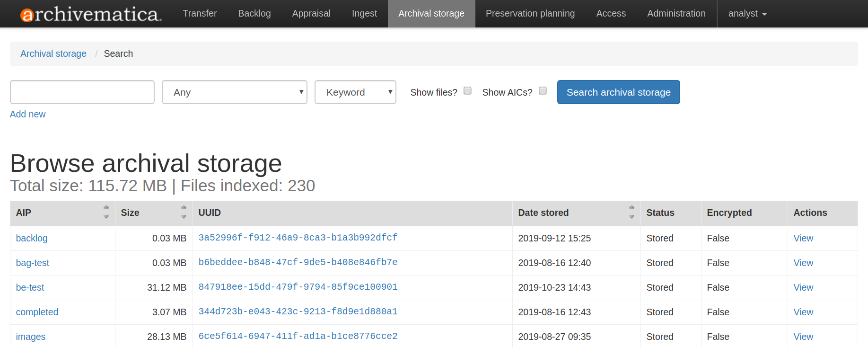The width and height of the screenshot is (868, 347).
Task: Switch to Preservation planning tab
Action: tap(530, 14)
